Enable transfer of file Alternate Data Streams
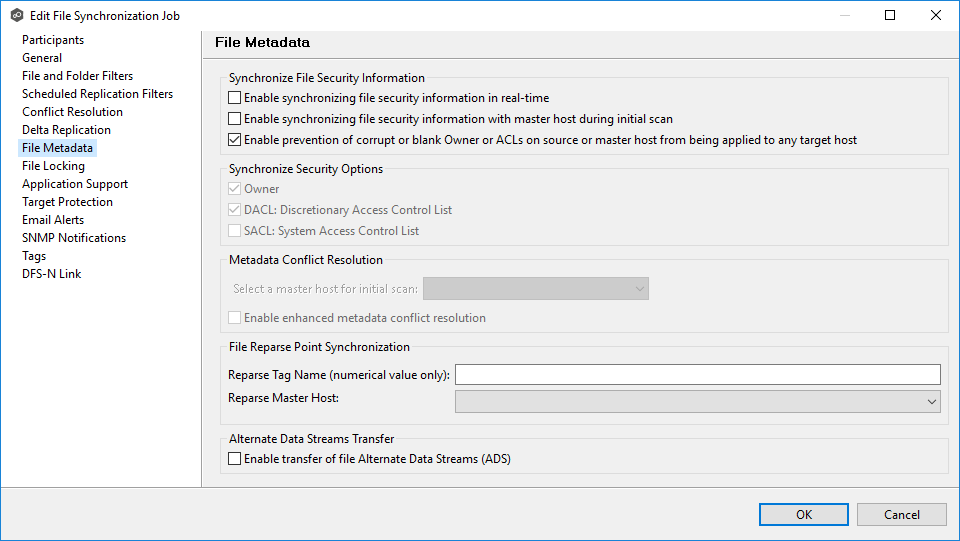 tap(234, 458)
